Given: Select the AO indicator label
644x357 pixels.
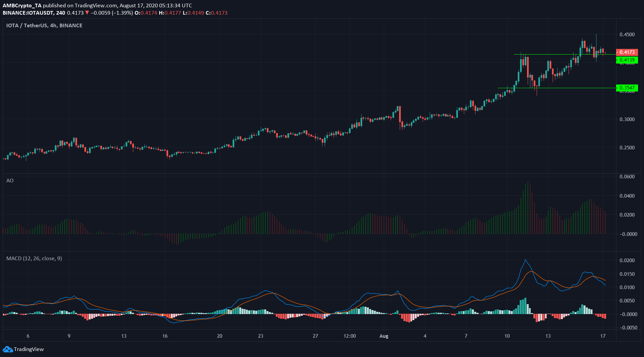Looking at the screenshot, I should pos(10,180).
